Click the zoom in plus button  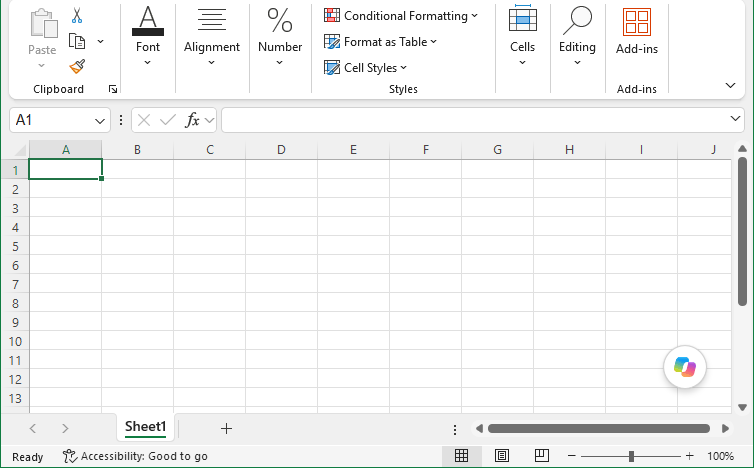[x=690, y=456]
